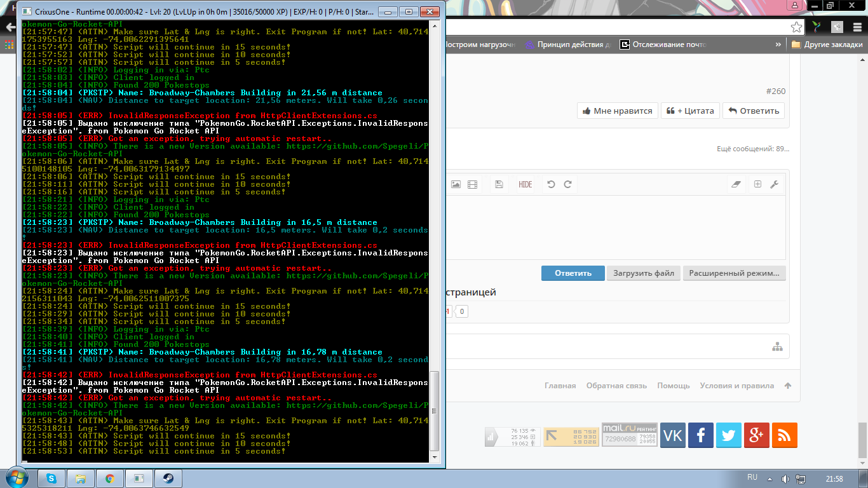The image size is (868, 488).
Task: Open Skype from the taskbar
Action: pos(52,478)
